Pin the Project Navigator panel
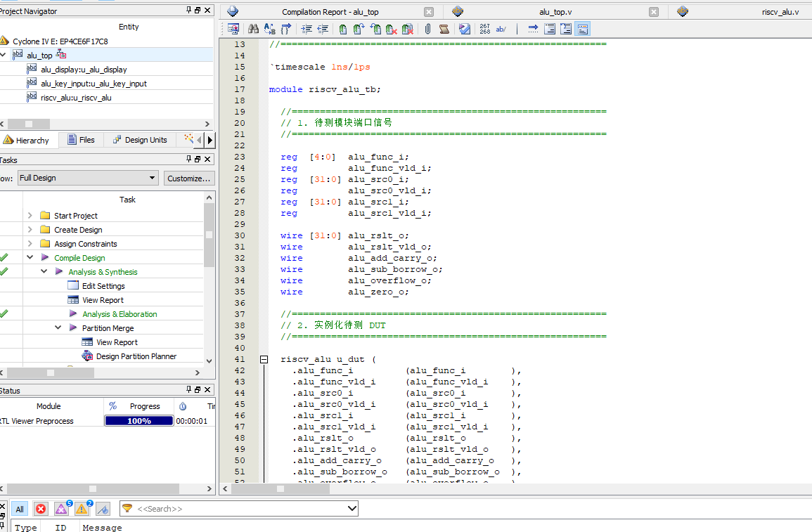The height and width of the screenshot is (532, 812). click(x=189, y=10)
